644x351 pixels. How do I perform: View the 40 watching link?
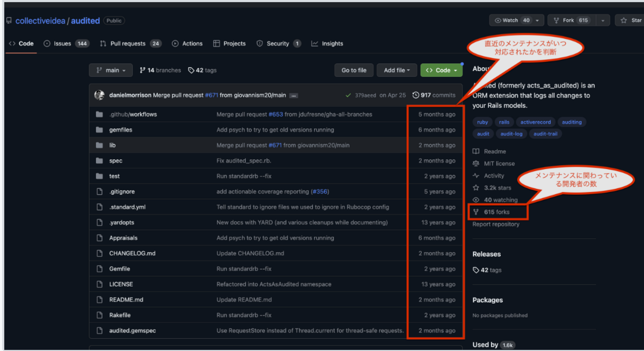(x=495, y=200)
